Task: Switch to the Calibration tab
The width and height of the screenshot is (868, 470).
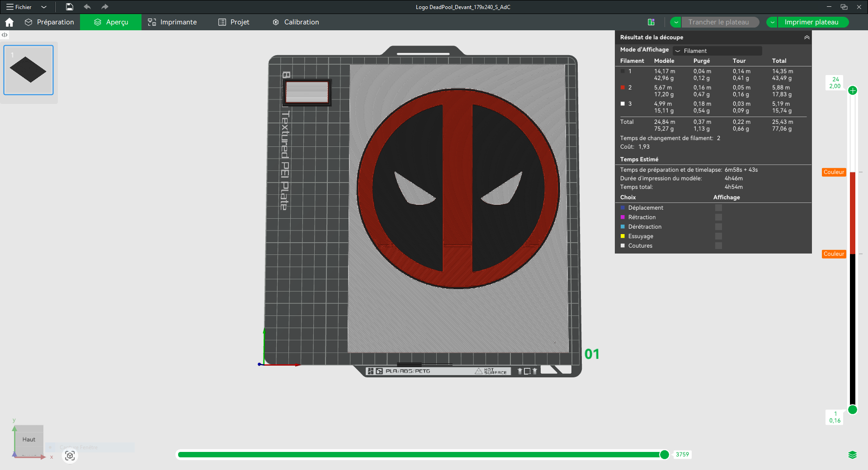Action: click(296, 22)
